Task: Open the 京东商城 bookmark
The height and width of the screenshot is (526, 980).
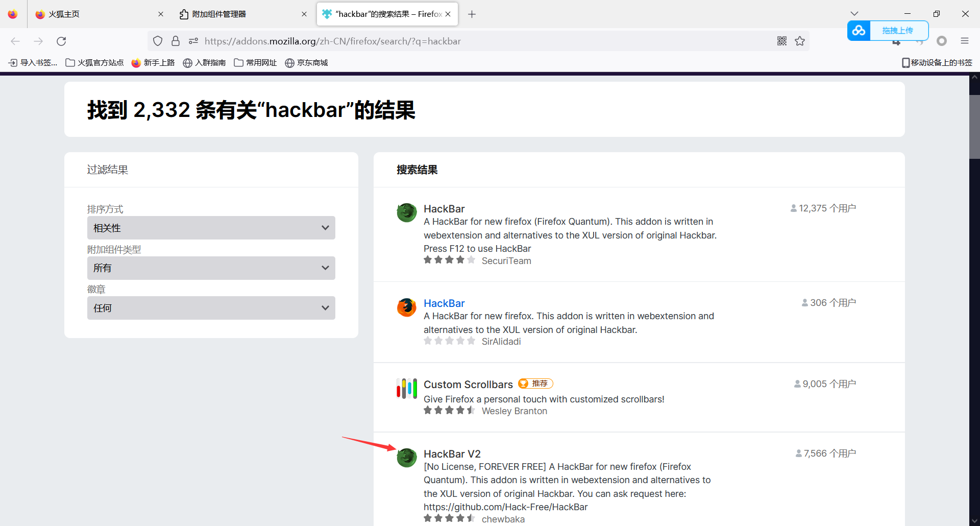Action: (x=306, y=63)
